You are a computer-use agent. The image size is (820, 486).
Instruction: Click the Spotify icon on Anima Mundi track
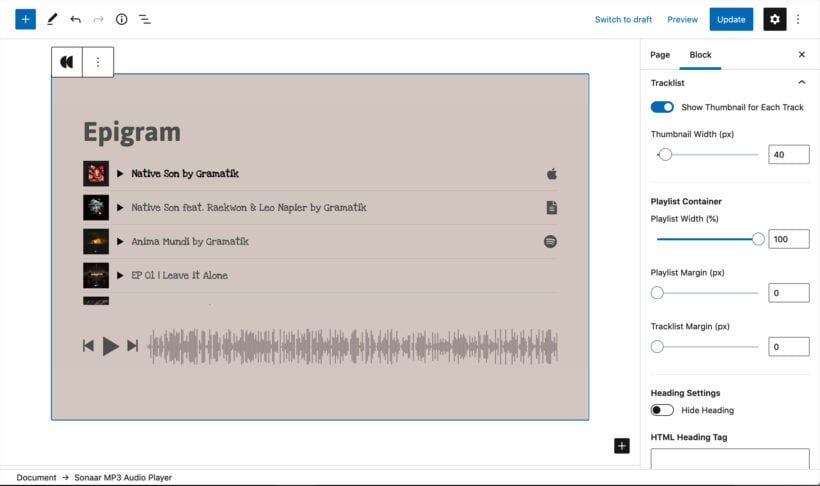pyautogui.click(x=550, y=241)
